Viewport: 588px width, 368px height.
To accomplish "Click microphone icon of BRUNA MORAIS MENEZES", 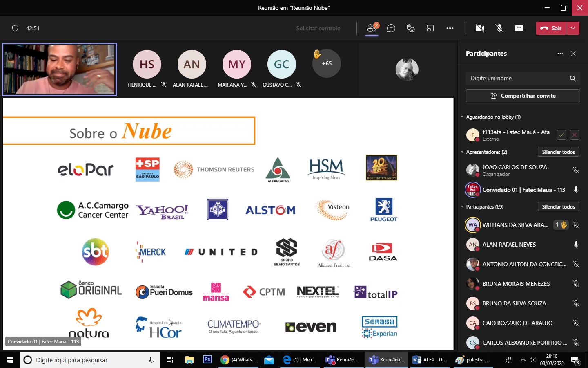I will pos(576,284).
